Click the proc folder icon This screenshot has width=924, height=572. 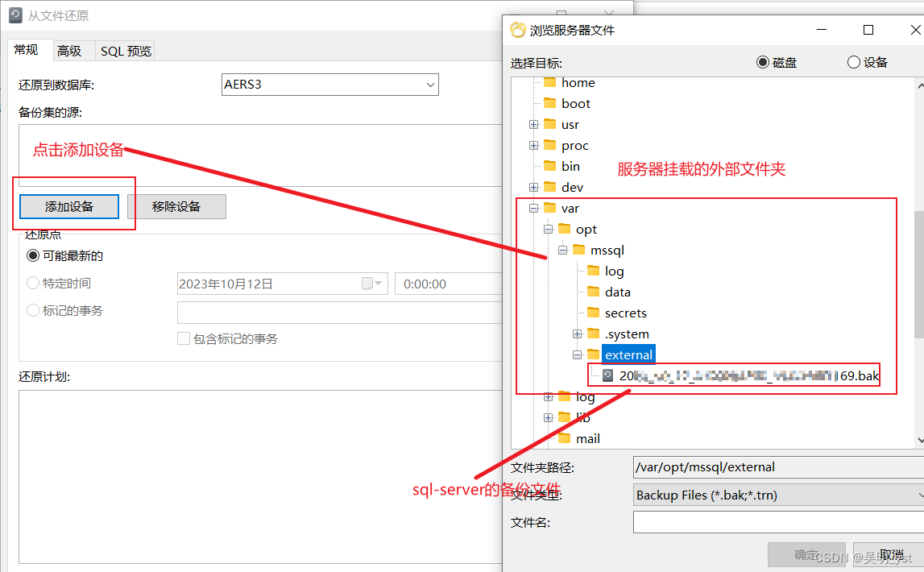coord(549,145)
